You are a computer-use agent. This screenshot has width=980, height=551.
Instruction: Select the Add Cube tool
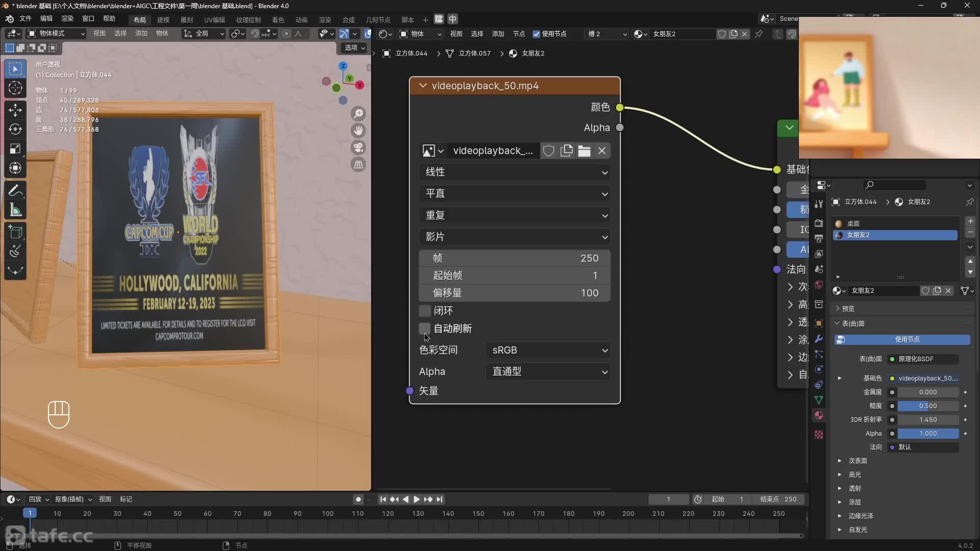[15, 232]
